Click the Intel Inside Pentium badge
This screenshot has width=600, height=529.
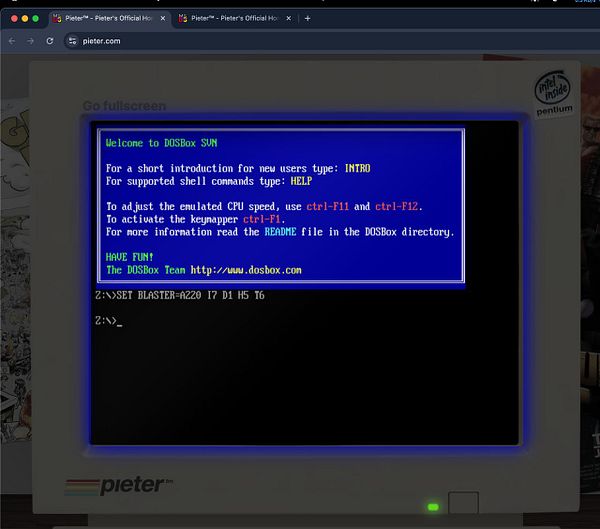point(553,93)
